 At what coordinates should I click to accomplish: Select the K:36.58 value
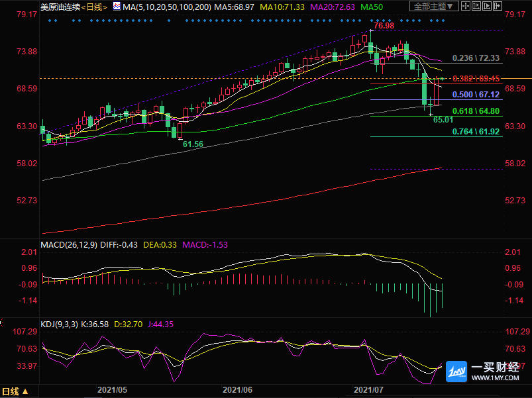[95, 324]
